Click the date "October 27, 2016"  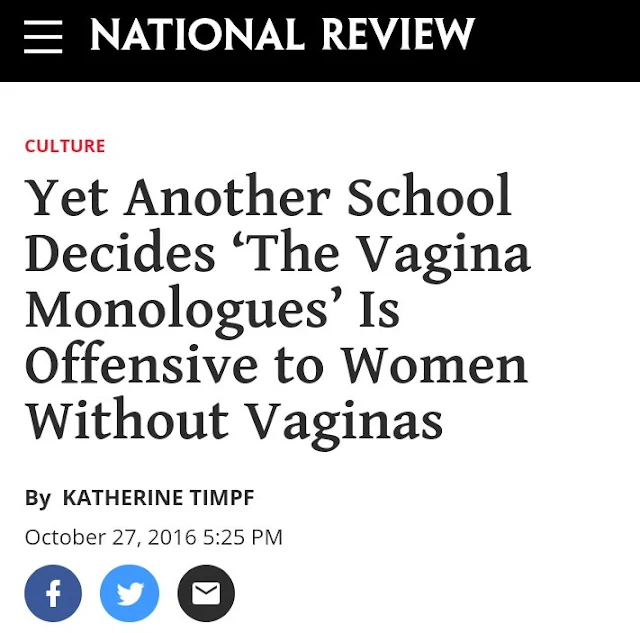(x=112, y=537)
